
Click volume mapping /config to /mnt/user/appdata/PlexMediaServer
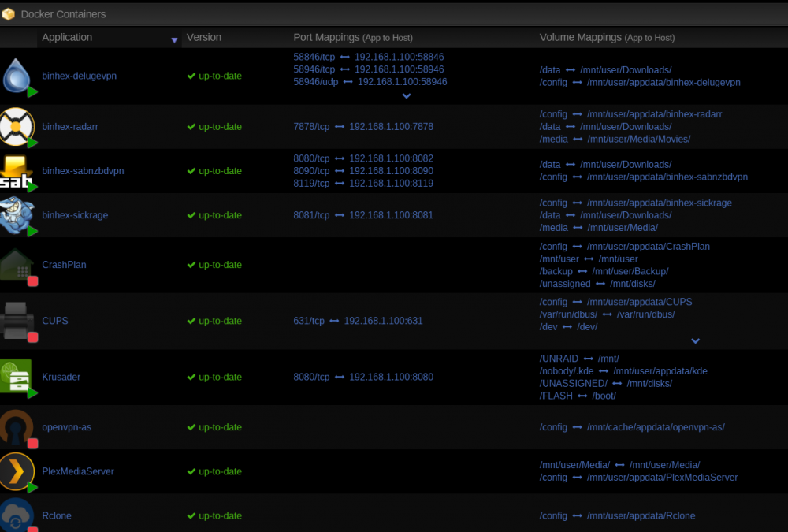[638, 477]
